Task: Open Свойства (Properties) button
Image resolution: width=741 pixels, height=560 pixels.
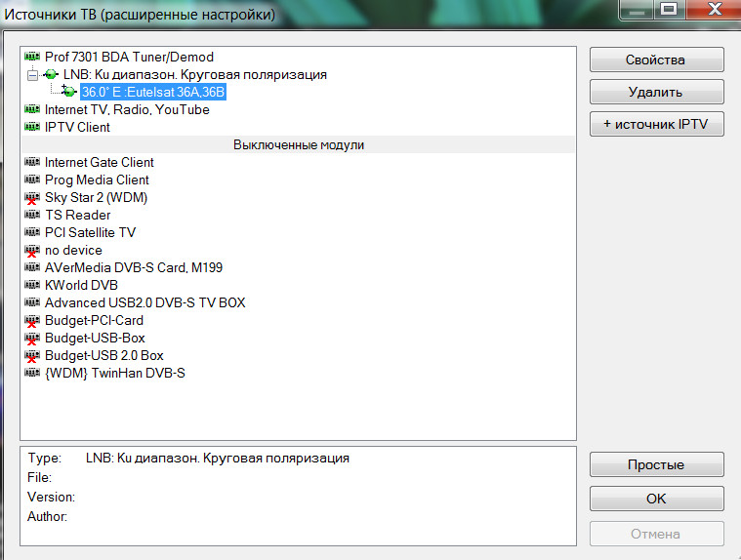Action: click(656, 60)
